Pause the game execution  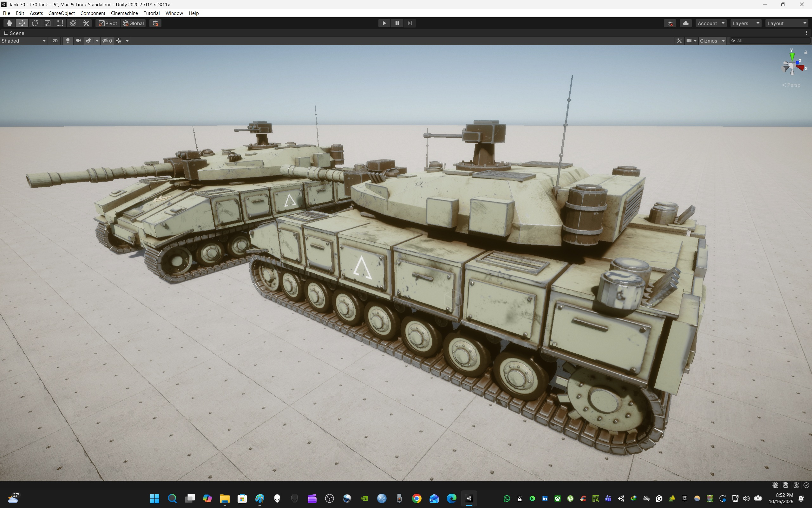coord(397,23)
